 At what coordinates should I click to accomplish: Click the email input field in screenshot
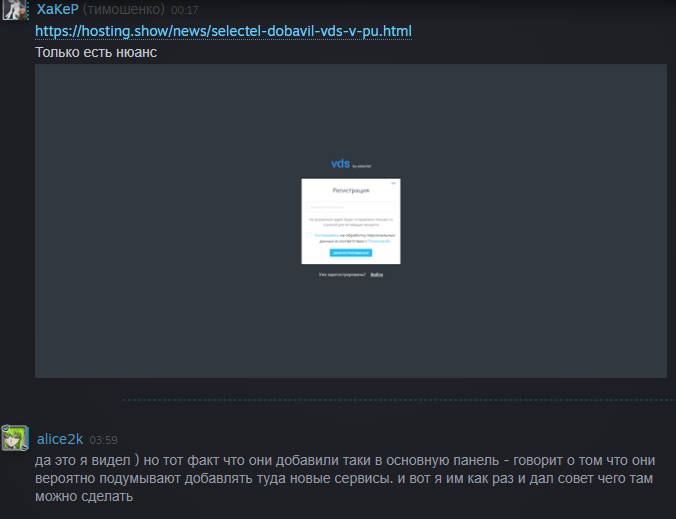[351, 207]
